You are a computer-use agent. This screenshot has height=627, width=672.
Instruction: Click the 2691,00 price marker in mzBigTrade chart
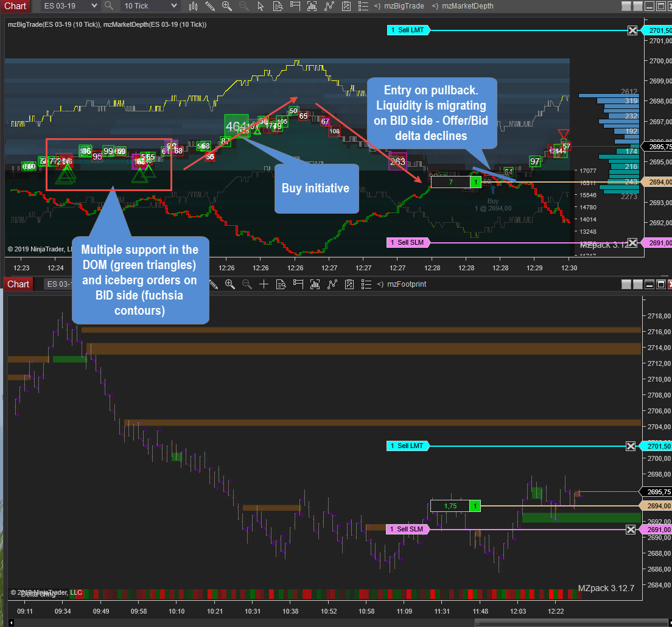tap(657, 243)
